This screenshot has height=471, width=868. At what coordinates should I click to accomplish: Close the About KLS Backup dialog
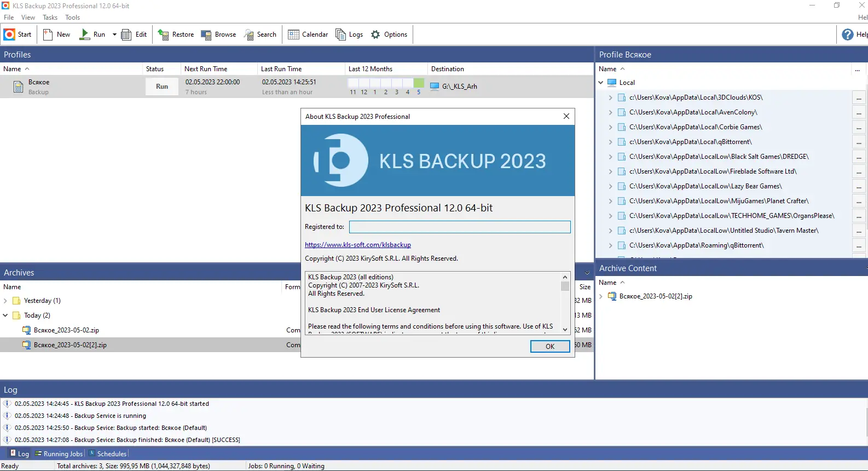pos(566,116)
